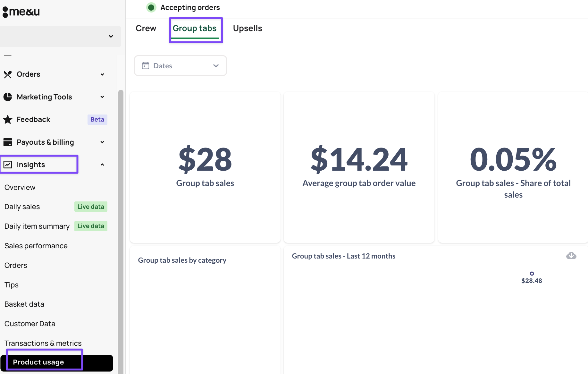Click the calendar icon in Dates field
This screenshot has width=588, height=374.
click(146, 66)
